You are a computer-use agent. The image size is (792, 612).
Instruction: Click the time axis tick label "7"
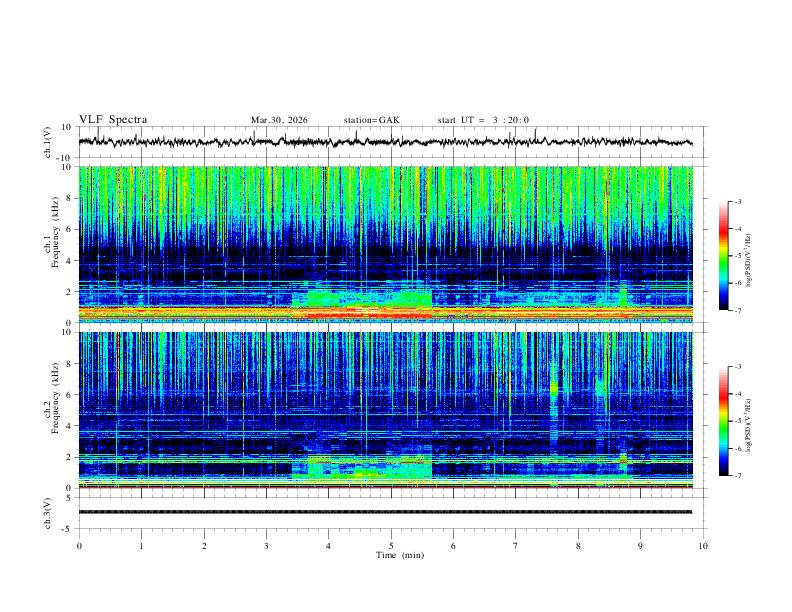pyautogui.click(x=516, y=546)
